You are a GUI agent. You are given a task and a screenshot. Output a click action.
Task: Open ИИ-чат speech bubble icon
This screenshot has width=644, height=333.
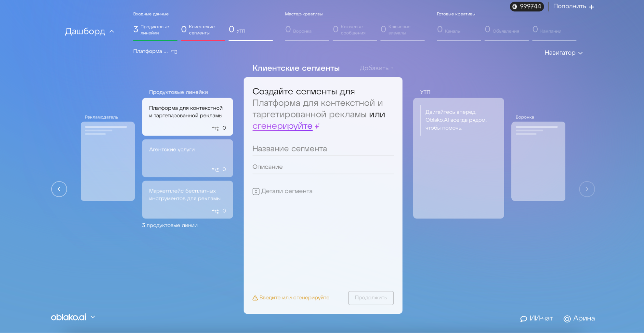tap(524, 319)
